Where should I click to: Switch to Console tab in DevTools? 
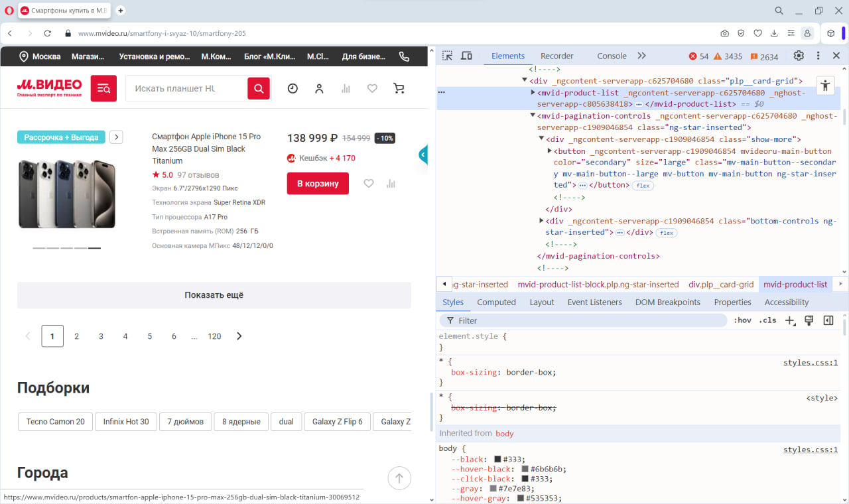[x=612, y=56]
